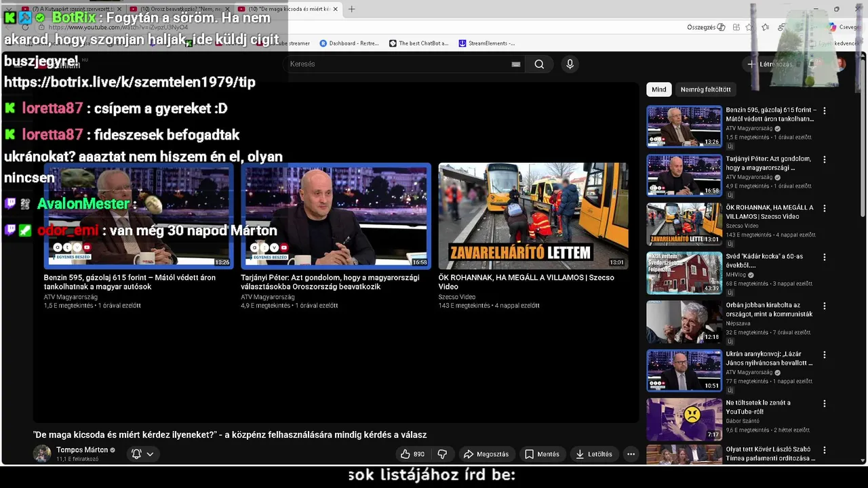The height and width of the screenshot is (488, 868).
Task: Click '11,1 E feliratkozó' subscriber count
Action: coord(77,459)
